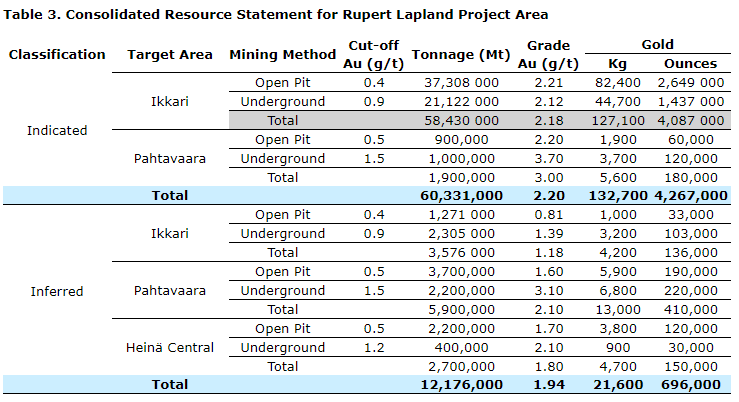The image size is (739, 402).
Task: Click Kg value 82,400
Action: (617, 83)
